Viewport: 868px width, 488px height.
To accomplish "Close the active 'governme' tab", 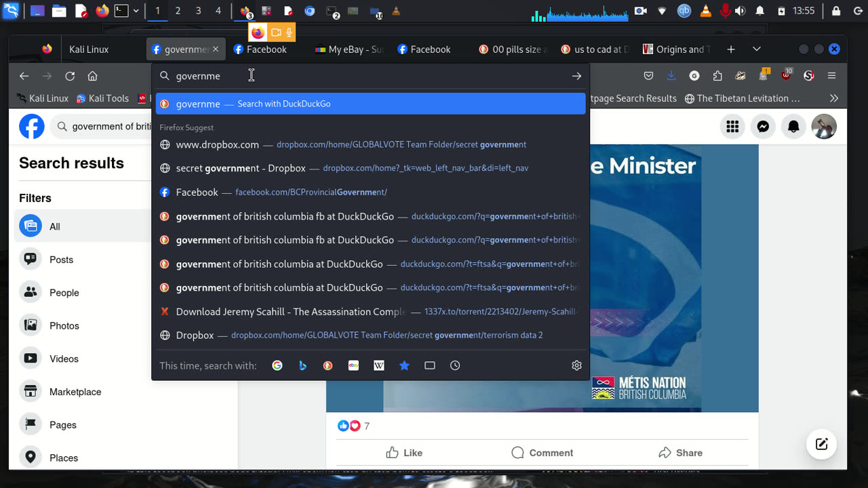I will tap(216, 49).
